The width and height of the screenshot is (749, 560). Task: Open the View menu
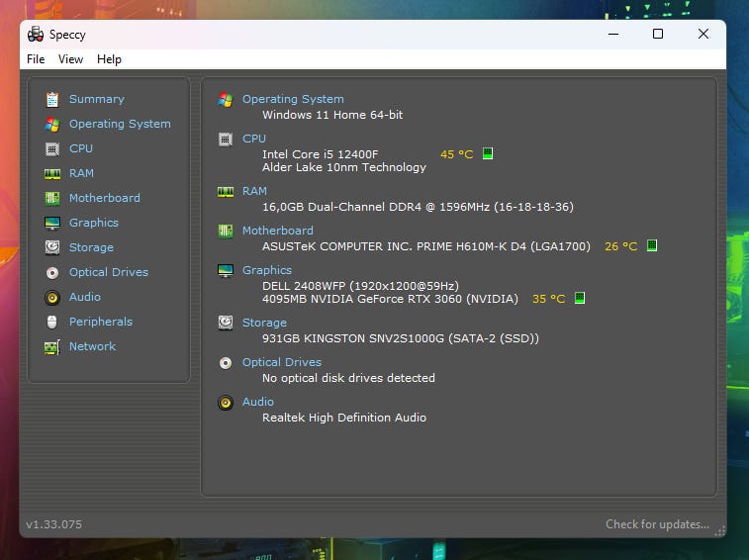coord(70,59)
